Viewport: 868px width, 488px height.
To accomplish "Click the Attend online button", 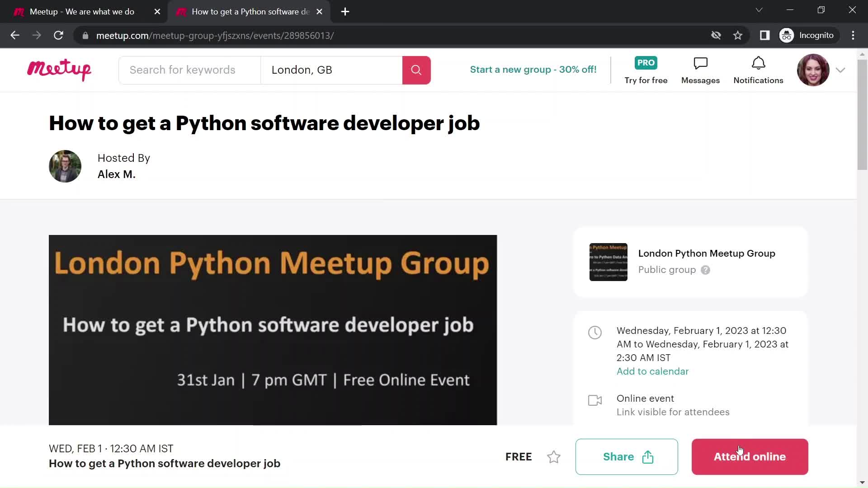I will pyautogui.click(x=750, y=456).
